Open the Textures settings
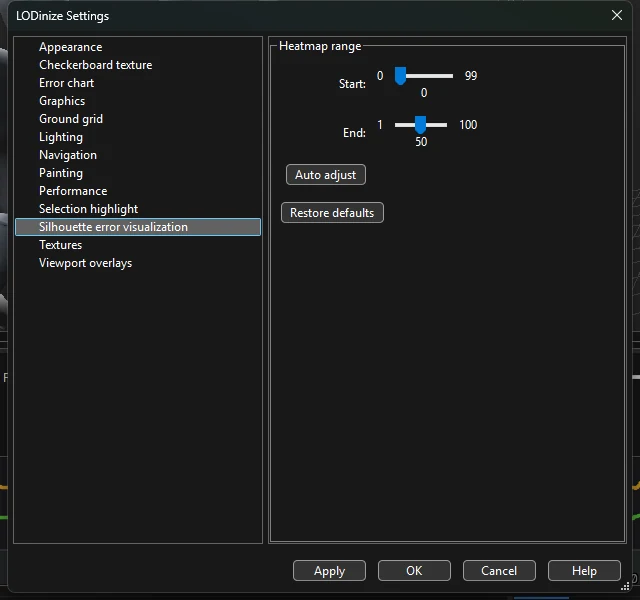 coord(138,245)
